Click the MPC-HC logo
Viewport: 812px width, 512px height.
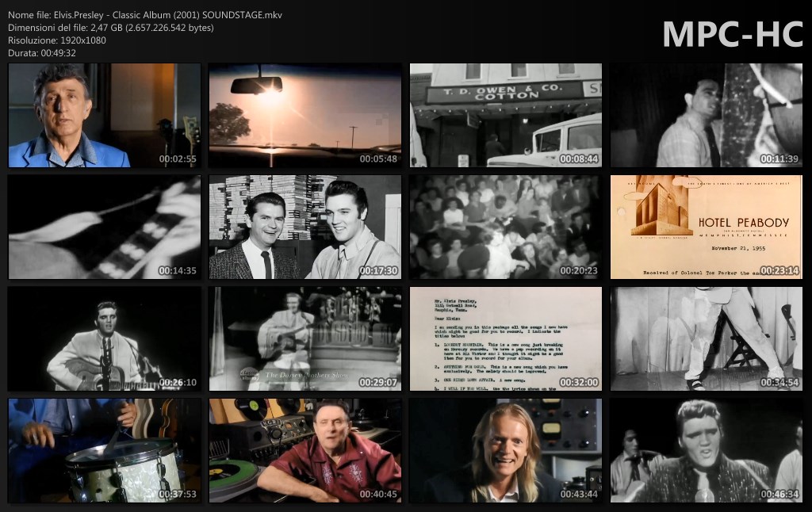pos(733,34)
